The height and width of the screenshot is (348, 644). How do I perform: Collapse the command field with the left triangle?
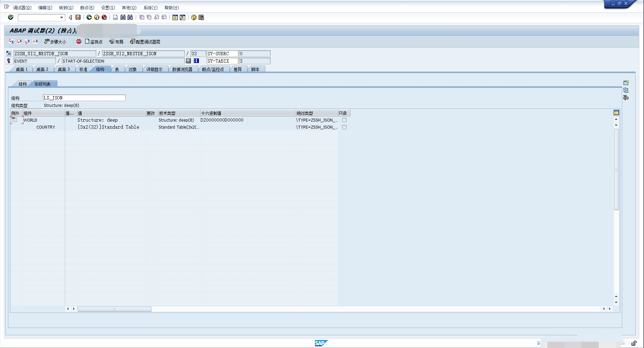coord(70,17)
